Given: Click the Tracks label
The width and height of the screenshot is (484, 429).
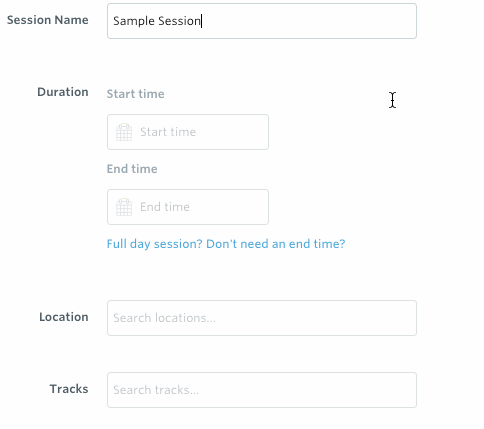Looking at the screenshot, I should [x=69, y=389].
